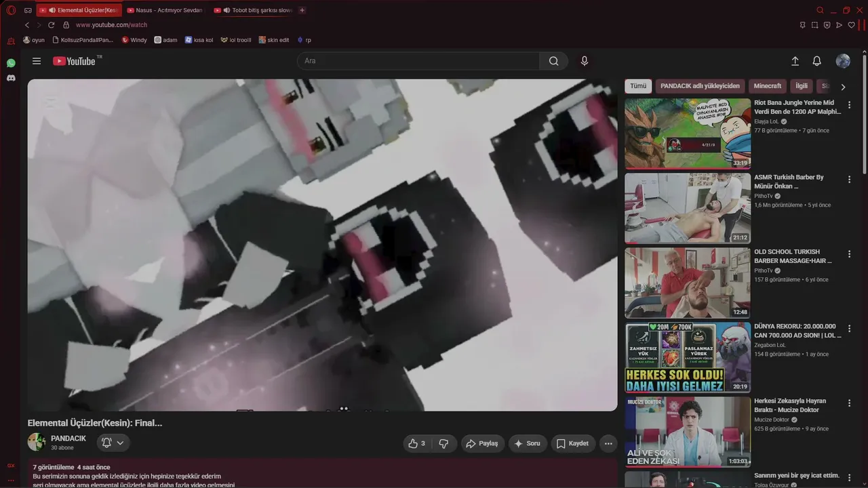Reload the current YouTube page

pos(51,25)
